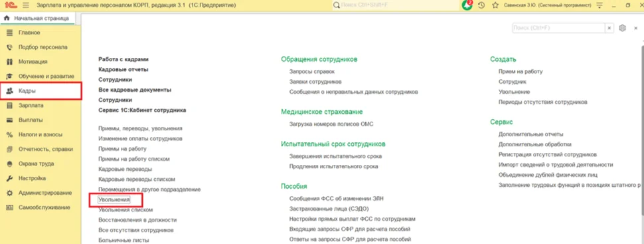The height and width of the screenshot is (244, 644).
Task: Open Загрузка номеров полисов ОМС
Action: click(331, 124)
